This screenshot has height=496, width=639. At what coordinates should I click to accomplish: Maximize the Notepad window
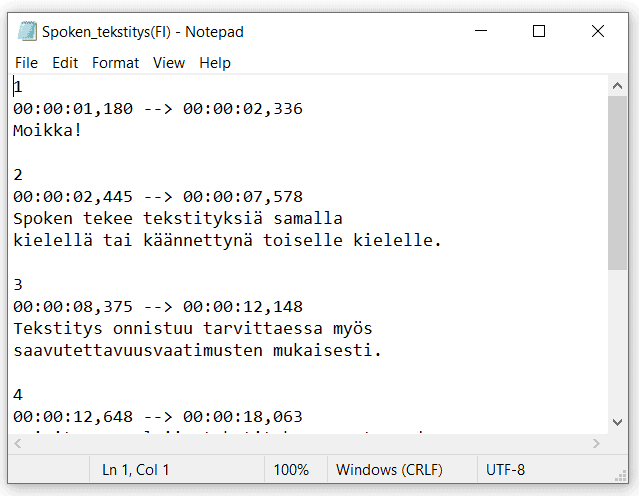[539, 31]
